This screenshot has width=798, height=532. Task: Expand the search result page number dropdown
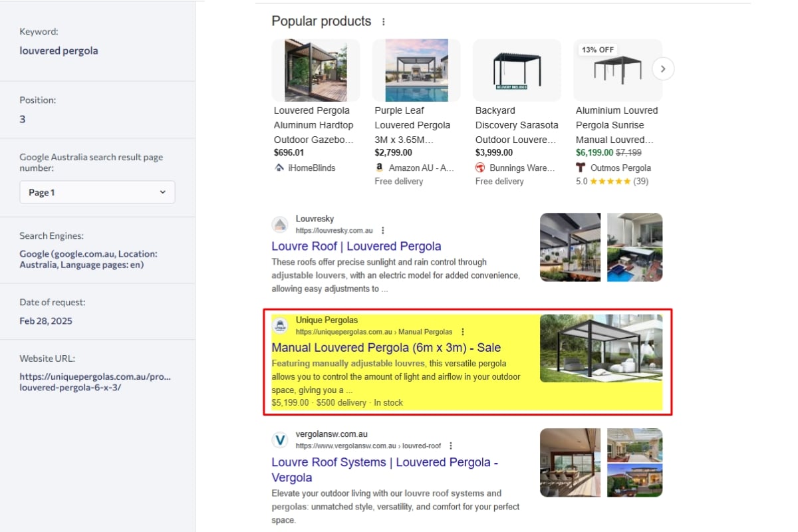[97, 192]
